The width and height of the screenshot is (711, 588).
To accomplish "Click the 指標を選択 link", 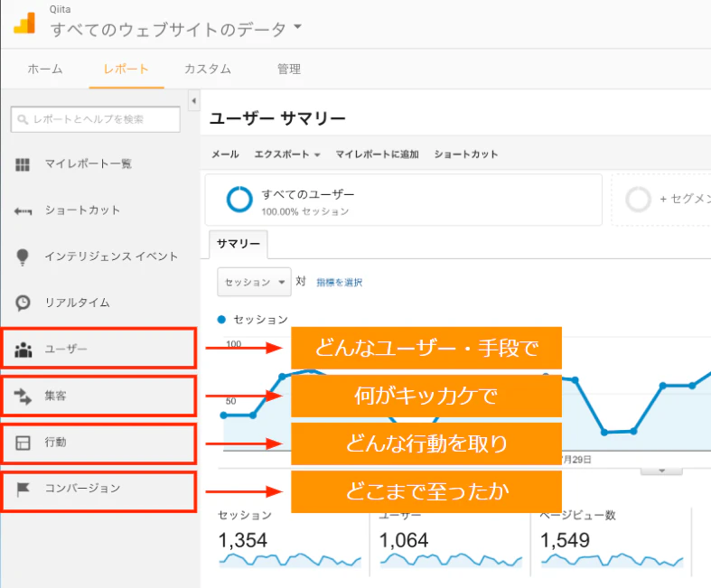I will click(x=339, y=283).
